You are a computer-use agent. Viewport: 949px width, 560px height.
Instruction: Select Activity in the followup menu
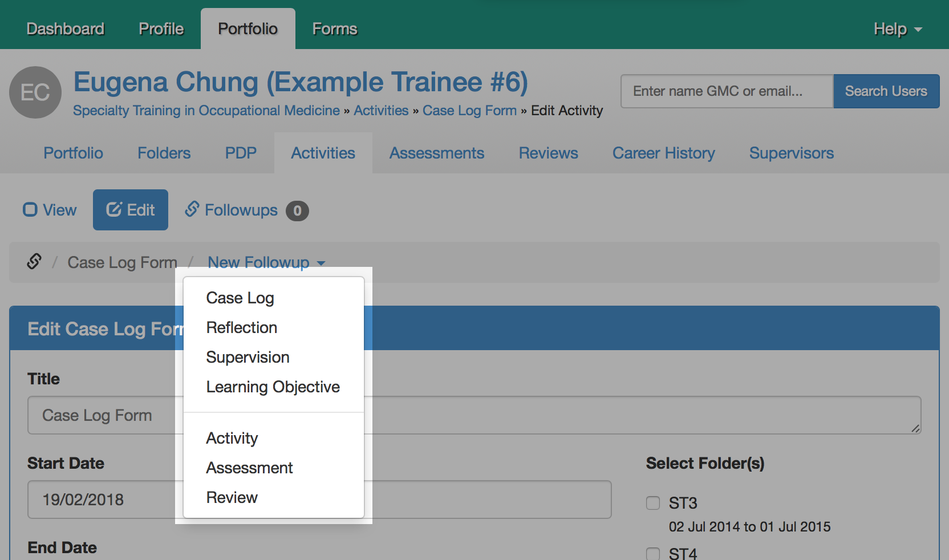pyautogui.click(x=274, y=438)
